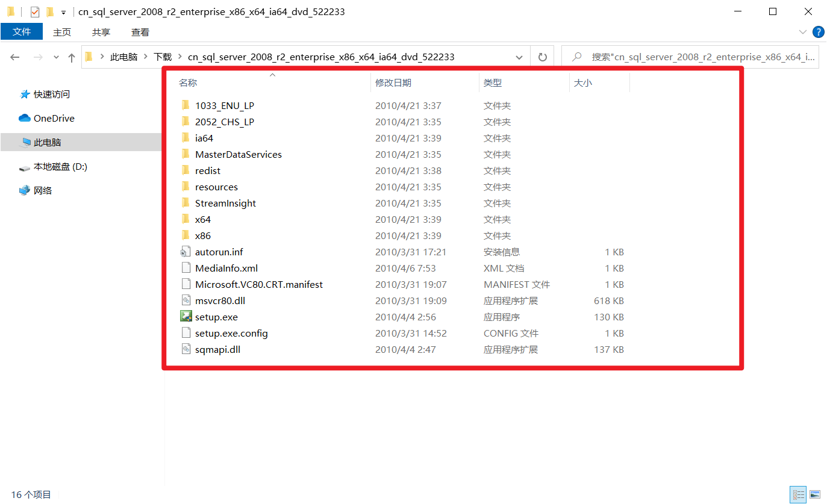Click the properties quick access icon
The height and width of the screenshot is (504, 827).
click(x=34, y=11)
